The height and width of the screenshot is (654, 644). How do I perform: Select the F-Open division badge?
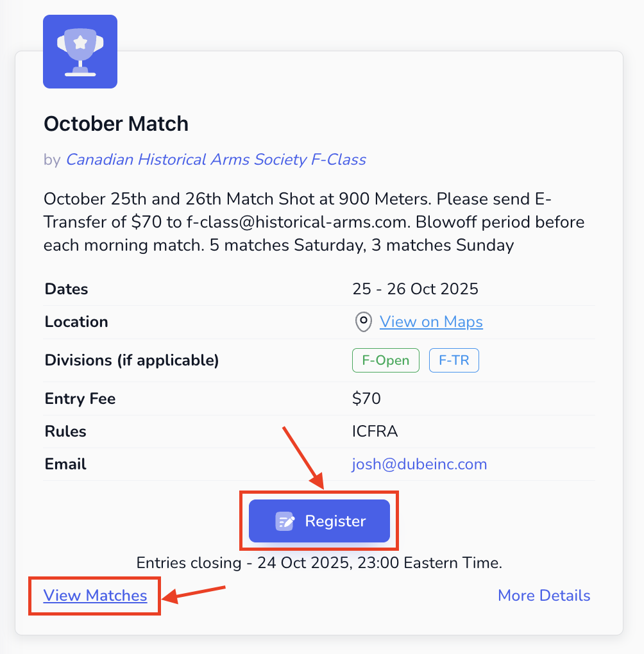coord(385,360)
